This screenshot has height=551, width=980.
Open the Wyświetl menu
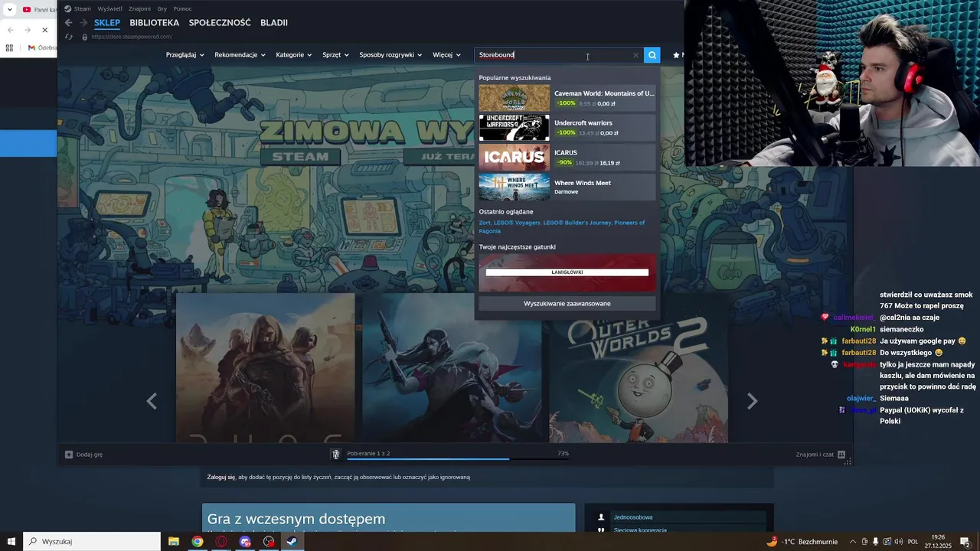[x=109, y=8]
